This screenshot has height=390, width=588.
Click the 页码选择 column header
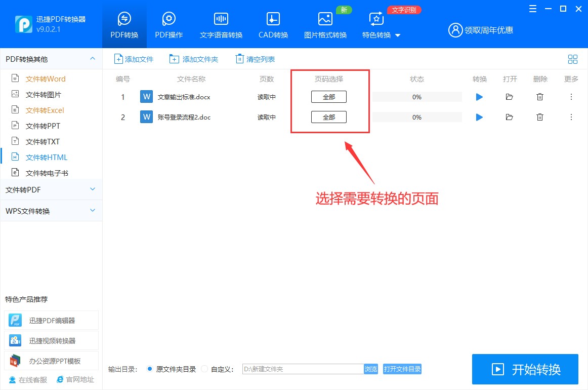[x=329, y=79]
